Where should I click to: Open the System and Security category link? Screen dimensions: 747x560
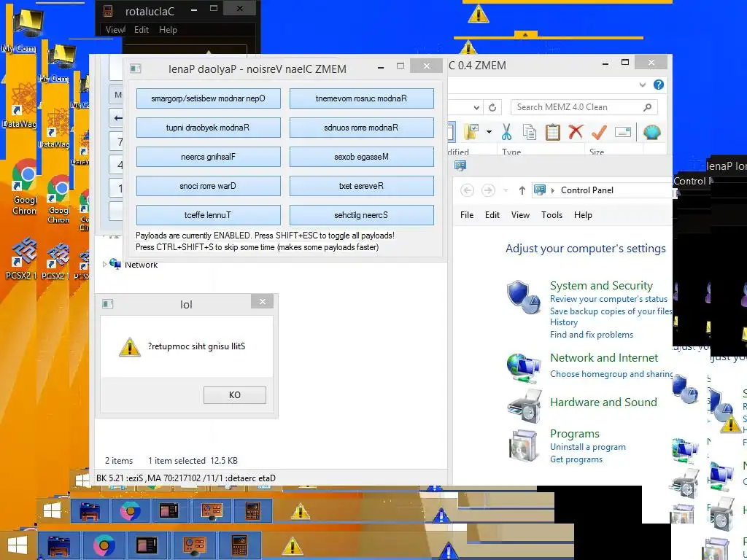[x=601, y=286]
